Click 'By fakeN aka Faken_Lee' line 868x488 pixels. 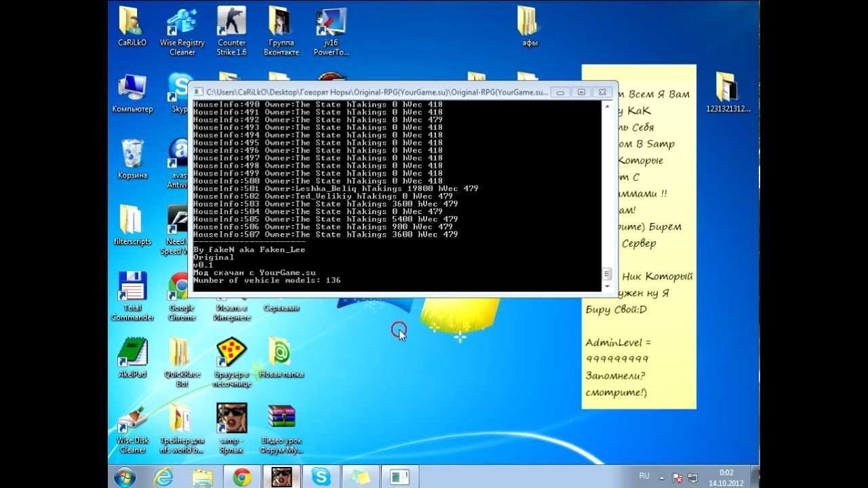click(249, 249)
